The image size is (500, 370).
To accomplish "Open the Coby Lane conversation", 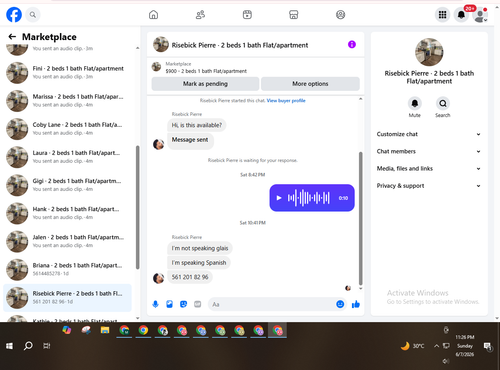I will click(68, 129).
